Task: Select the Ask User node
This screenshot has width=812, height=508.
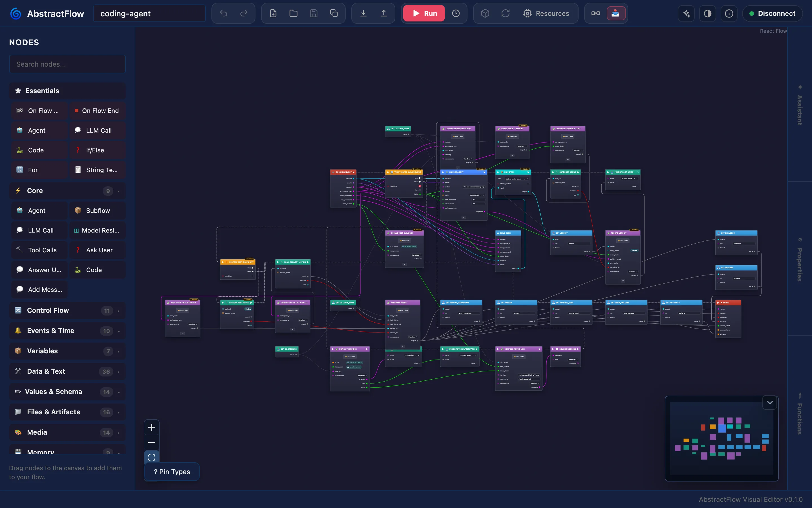Action: pos(98,250)
